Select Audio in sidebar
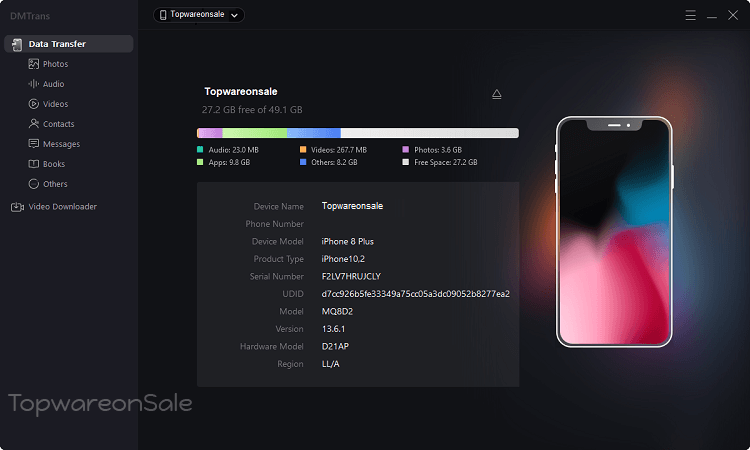Image resolution: width=750 pixels, height=450 pixels. (x=54, y=84)
